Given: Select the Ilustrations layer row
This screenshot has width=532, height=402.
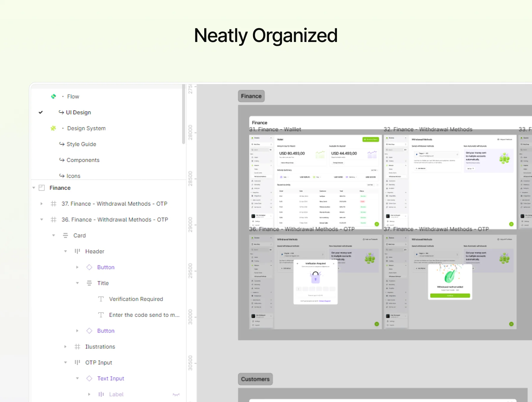Looking at the screenshot, I should tap(108, 347).
